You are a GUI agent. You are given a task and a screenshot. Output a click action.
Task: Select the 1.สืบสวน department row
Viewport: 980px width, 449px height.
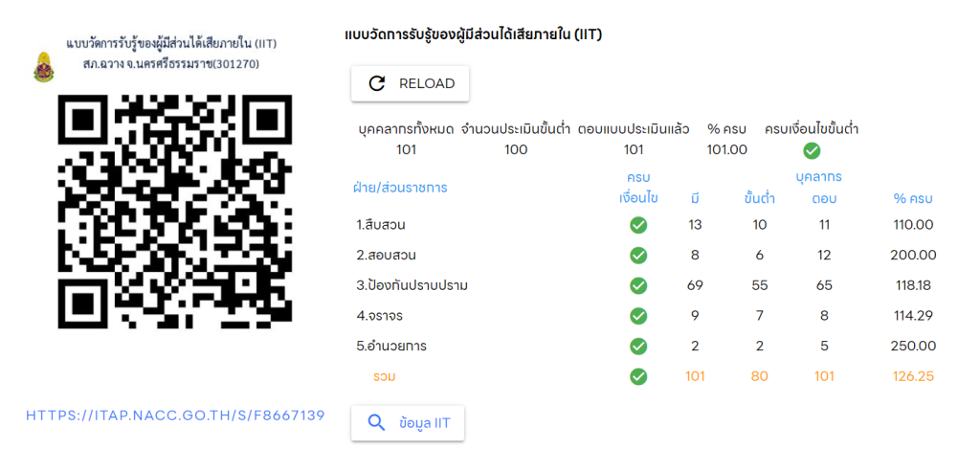[382, 225]
